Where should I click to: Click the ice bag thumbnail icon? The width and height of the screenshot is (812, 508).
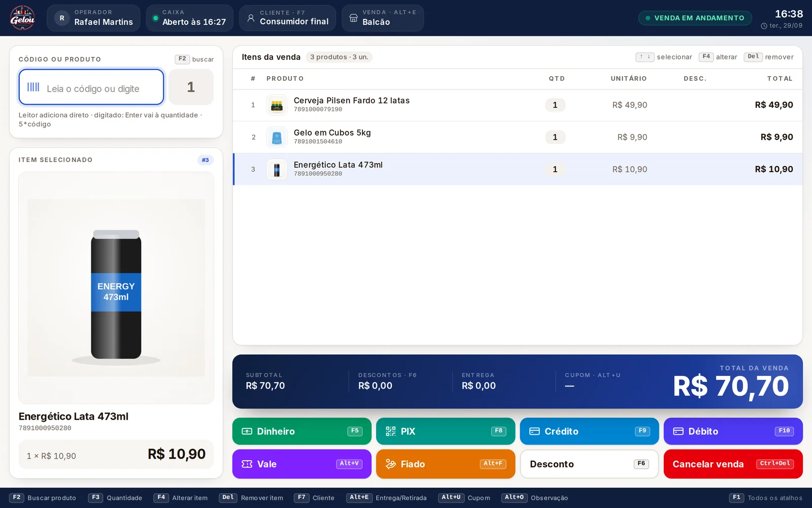(x=277, y=137)
